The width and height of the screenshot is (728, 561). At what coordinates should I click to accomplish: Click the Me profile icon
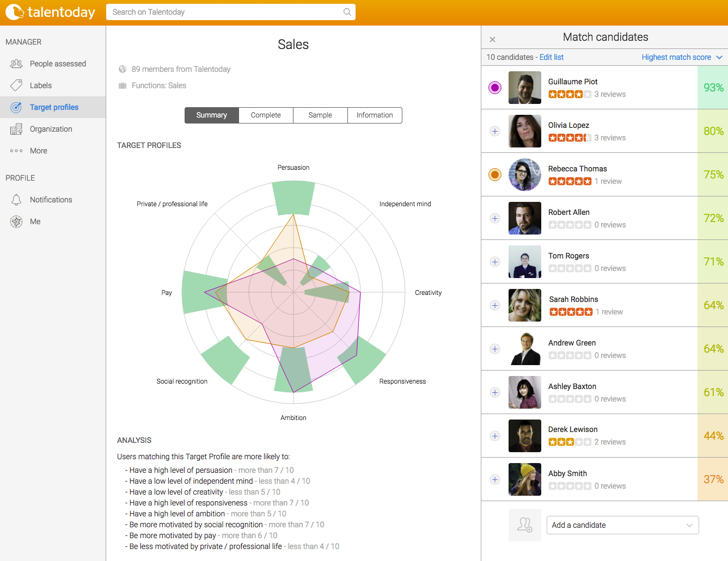[16, 221]
